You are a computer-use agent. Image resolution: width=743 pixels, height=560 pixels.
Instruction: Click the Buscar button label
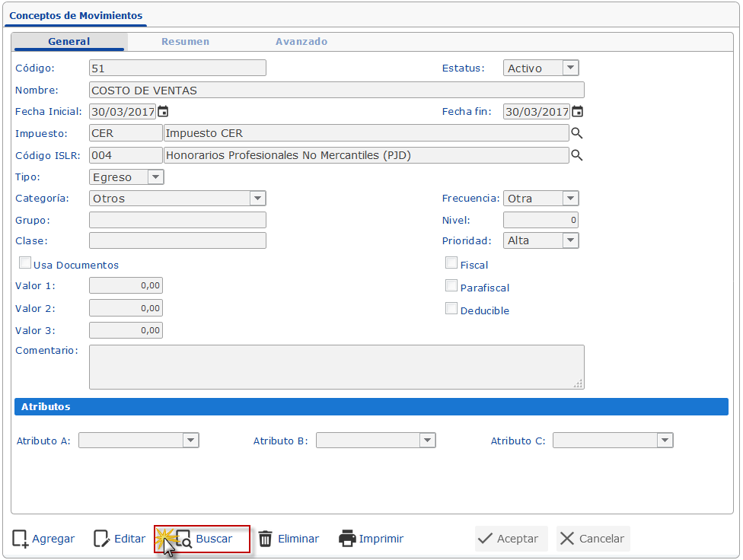[x=214, y=539]
